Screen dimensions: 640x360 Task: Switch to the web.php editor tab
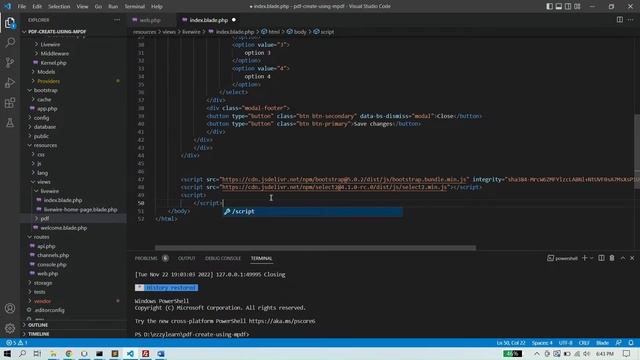[150, 20]
